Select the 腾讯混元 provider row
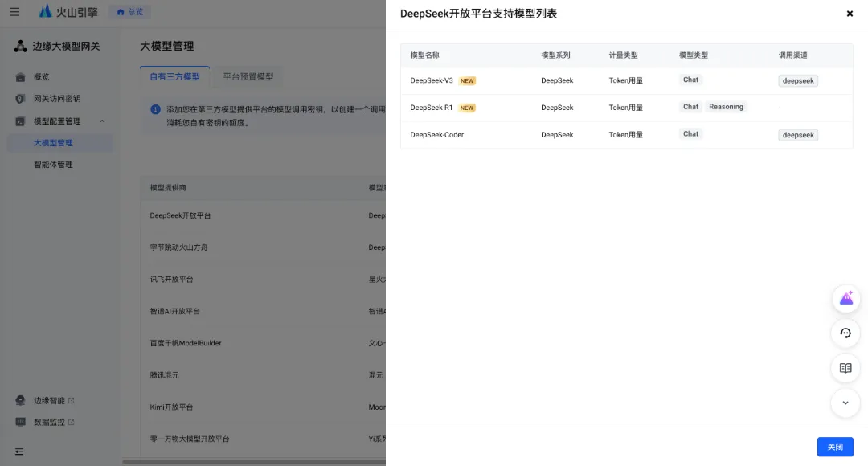Image resolution: width=868 pixels, height=466 pixels. 263,375
